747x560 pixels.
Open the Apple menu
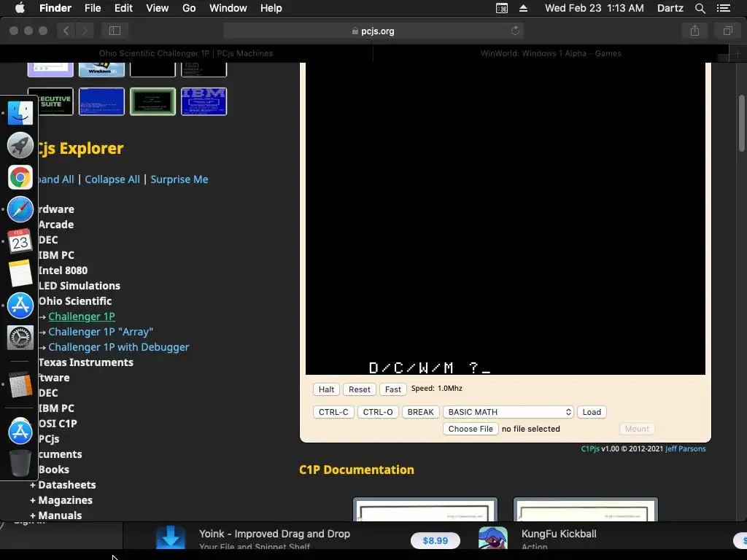point(20,8)
